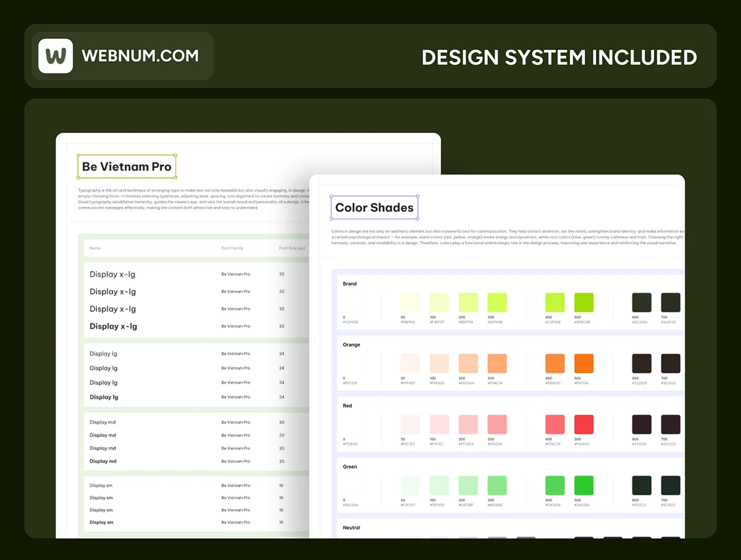This screenshot has width=741, height=560.
Task: Select the Be Vietnam Pro heading
Action: [127, 167]
